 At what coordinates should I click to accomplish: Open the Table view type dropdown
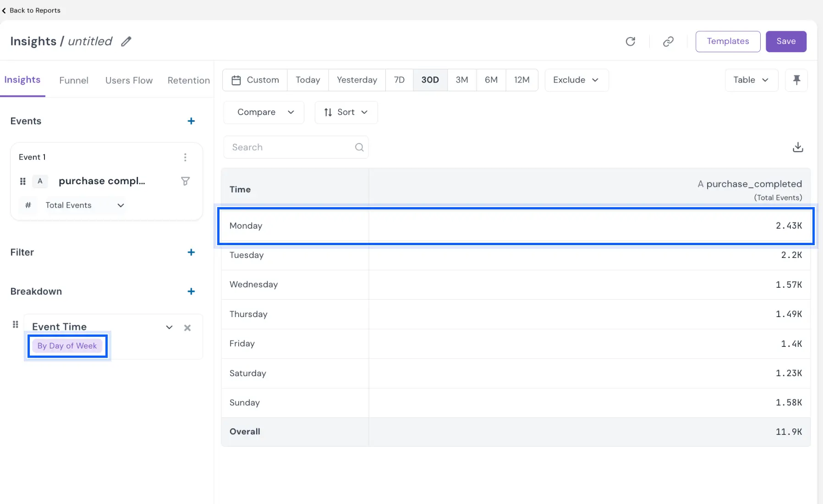pyautogui.click(x=752, y=80)
